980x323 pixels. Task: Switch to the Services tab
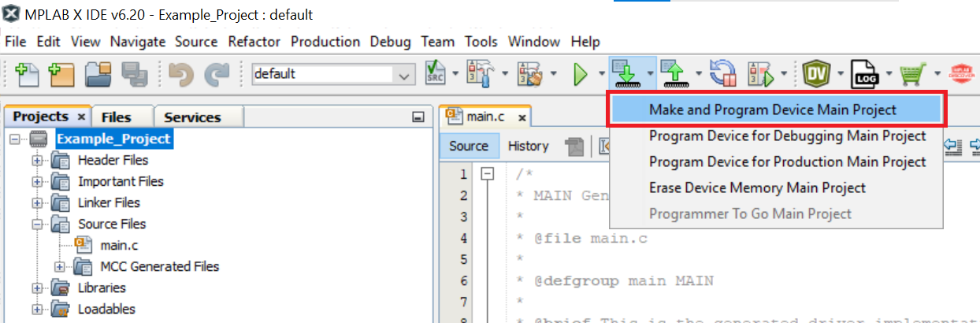click(x=192, y=117)
